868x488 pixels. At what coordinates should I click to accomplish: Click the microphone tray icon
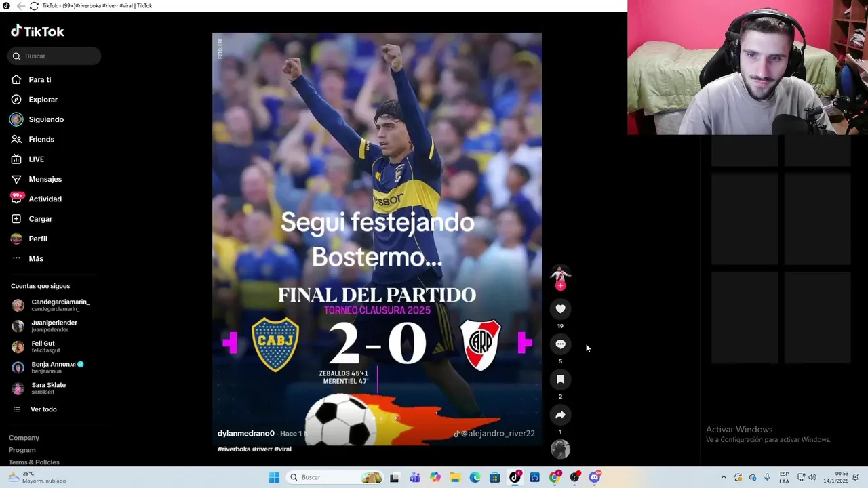click(767, 477)
